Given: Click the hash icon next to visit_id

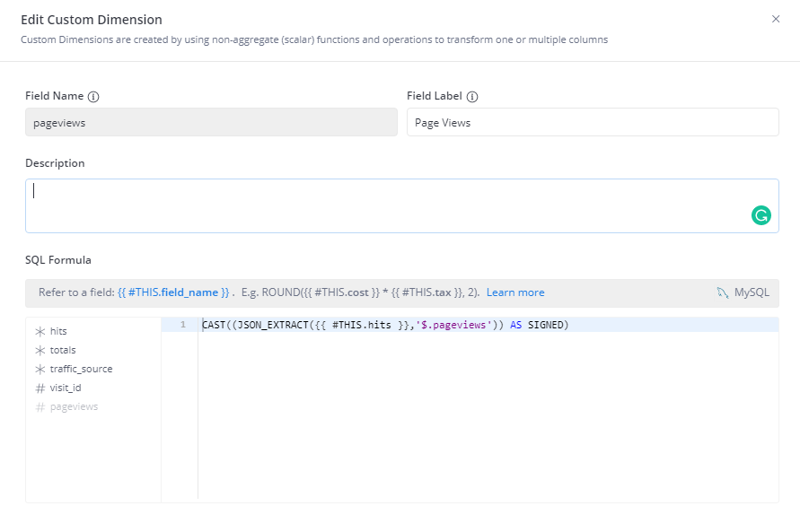Looking at the screenshot, I should pos(40,388).
